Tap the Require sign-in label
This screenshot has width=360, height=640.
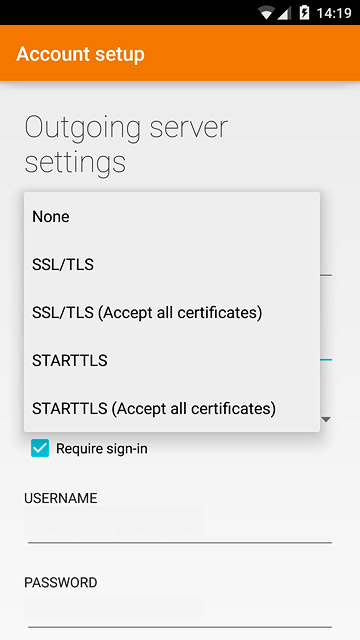pyautogui.click(x=102, y=449)
